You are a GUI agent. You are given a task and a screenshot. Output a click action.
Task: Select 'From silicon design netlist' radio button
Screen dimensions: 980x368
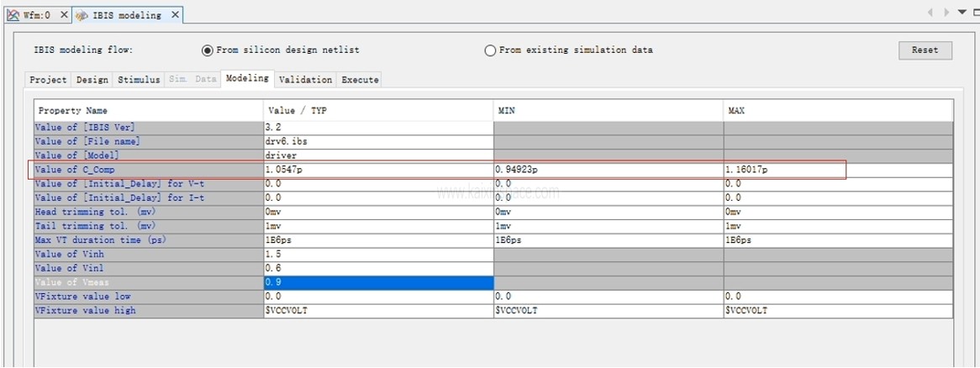pos(208,50)
